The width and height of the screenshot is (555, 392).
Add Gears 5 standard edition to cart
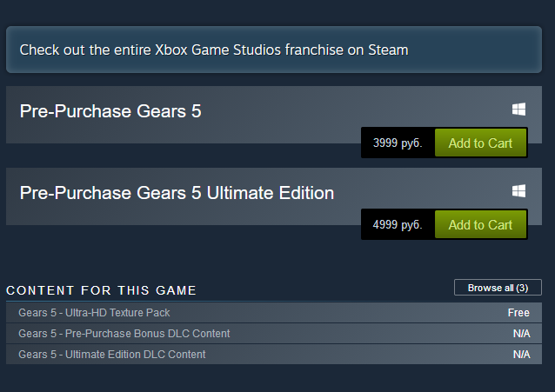[x=480, y=143]
